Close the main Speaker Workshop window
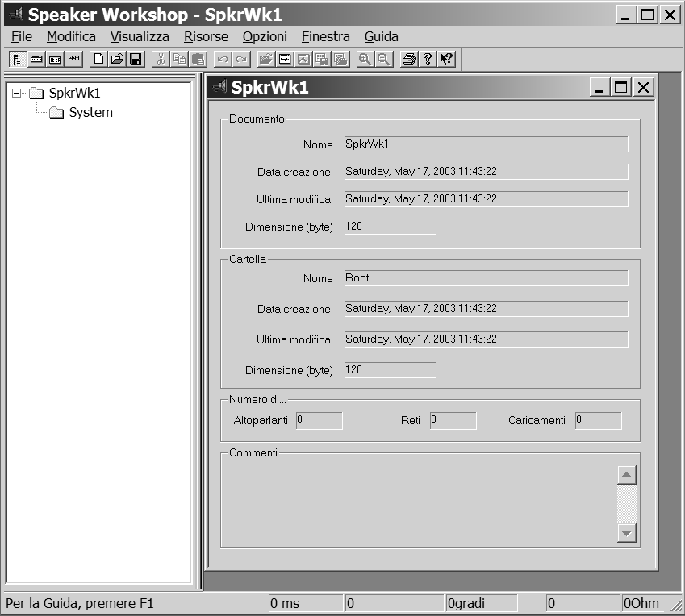The height and width of the screenshot is (616, 685). [x=670, y=15]
